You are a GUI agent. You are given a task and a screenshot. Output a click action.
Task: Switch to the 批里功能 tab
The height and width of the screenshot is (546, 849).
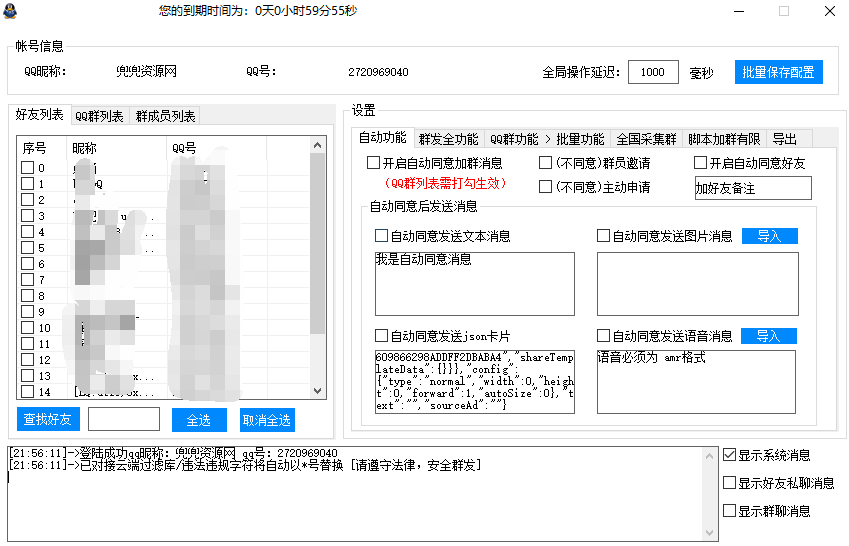580,139
